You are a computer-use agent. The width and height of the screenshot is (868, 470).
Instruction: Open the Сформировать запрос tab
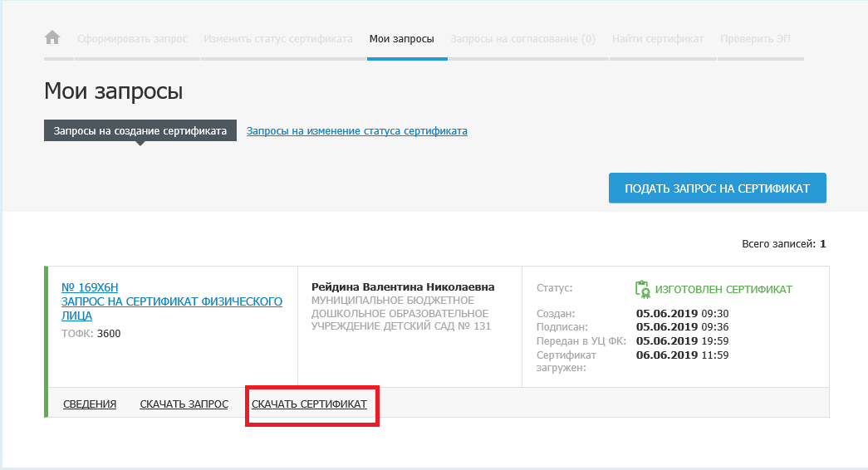coord(132,39)
